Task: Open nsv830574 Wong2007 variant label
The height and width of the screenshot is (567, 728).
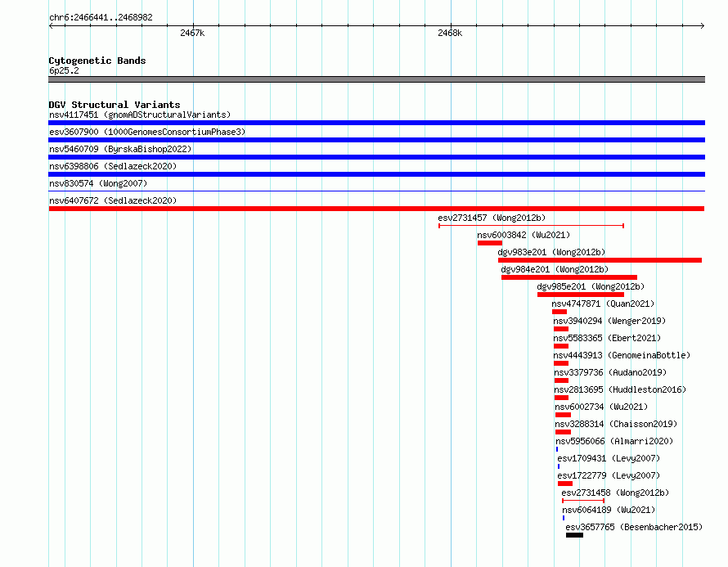Action: pos(98,183)
